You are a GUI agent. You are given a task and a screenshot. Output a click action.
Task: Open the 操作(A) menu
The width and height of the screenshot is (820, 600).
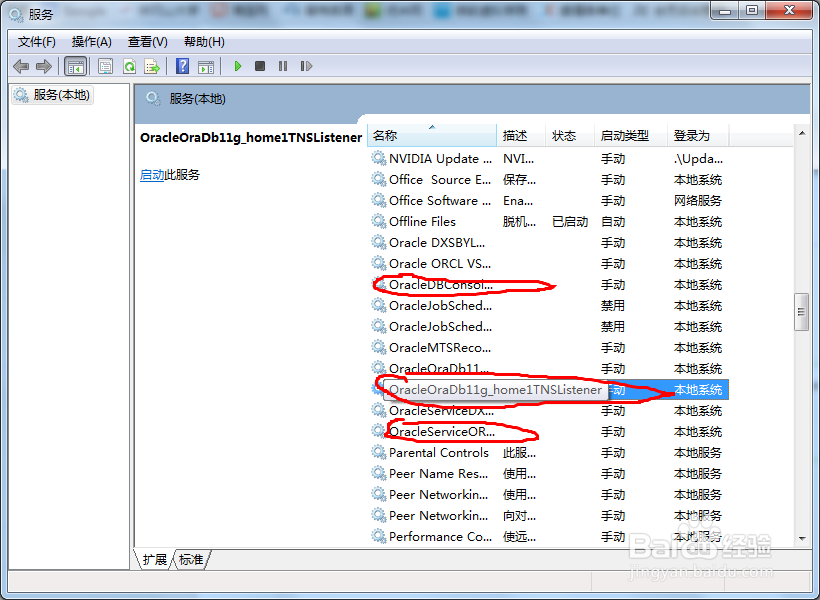pos(92,42)
